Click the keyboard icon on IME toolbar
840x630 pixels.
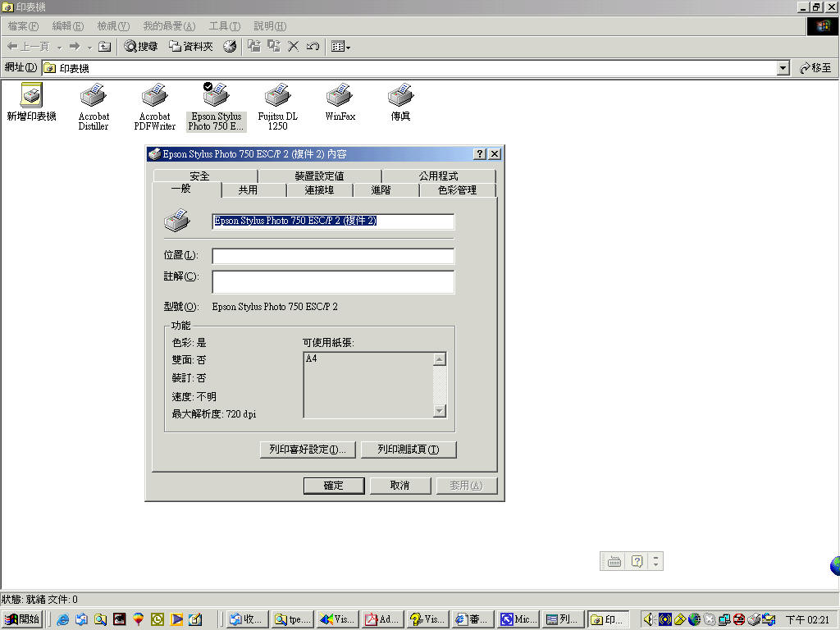click(614, 561)
